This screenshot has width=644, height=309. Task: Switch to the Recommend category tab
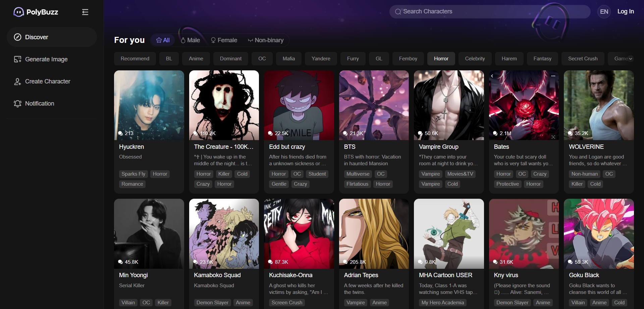135,59
